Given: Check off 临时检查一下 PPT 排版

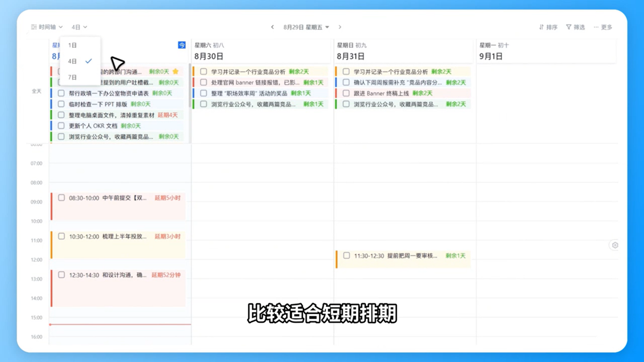Looking at the screenshot, I should pos(61,104).
